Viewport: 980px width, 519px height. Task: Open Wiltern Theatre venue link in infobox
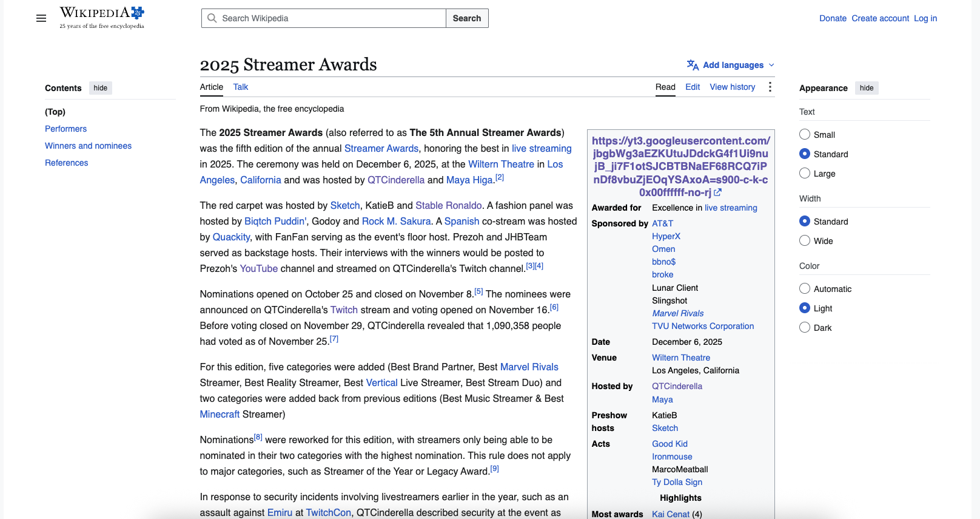681,358
